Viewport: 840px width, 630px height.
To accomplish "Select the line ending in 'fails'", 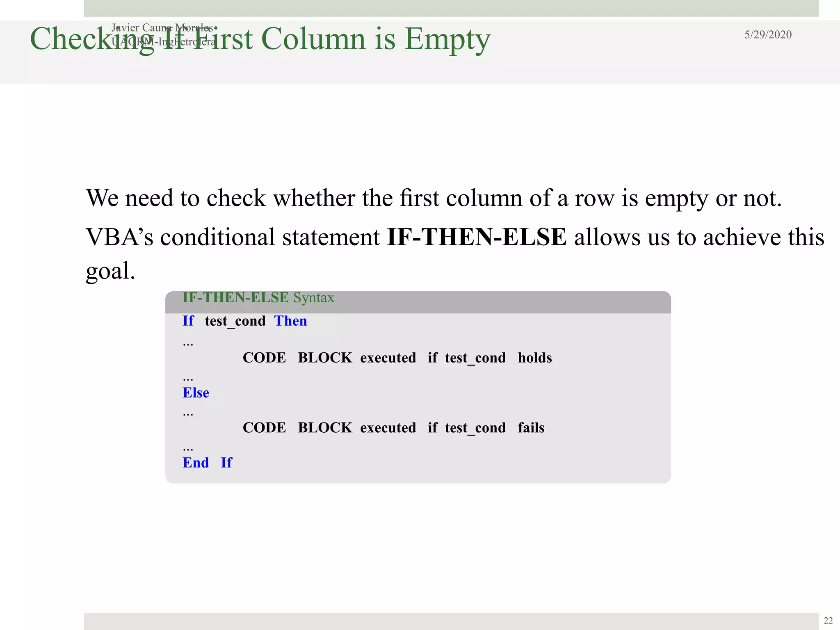I will 393,428.
